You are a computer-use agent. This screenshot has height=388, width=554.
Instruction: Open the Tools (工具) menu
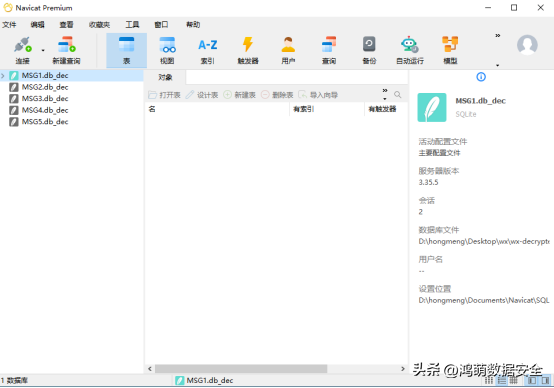pos(132,25)
